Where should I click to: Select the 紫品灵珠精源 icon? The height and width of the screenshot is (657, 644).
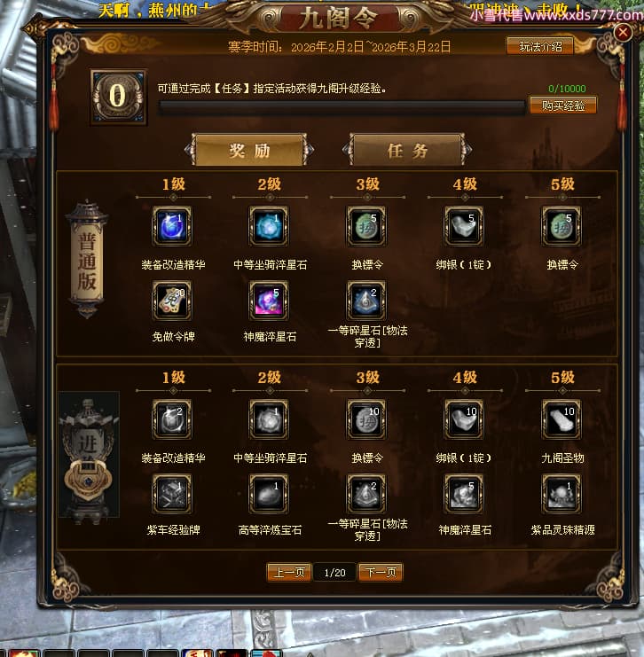[562, 494]
